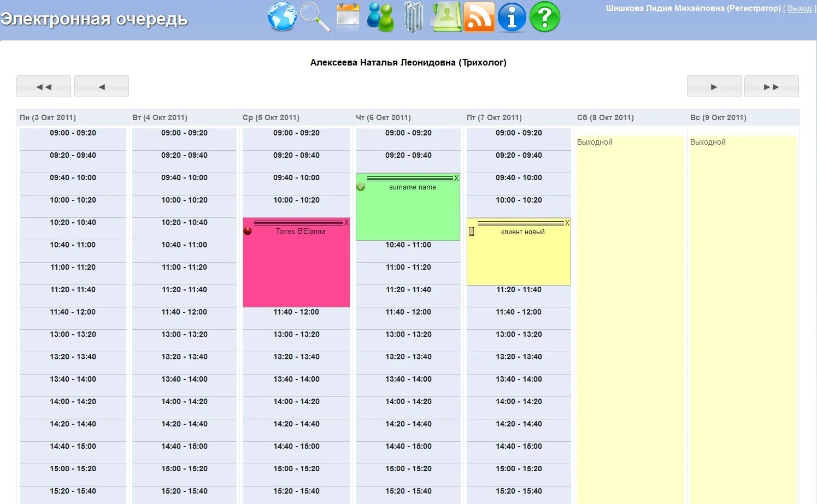Click Sunday's Выходной day-off label
This screenshot has width=817, height=504.
(x=708, y=142)
